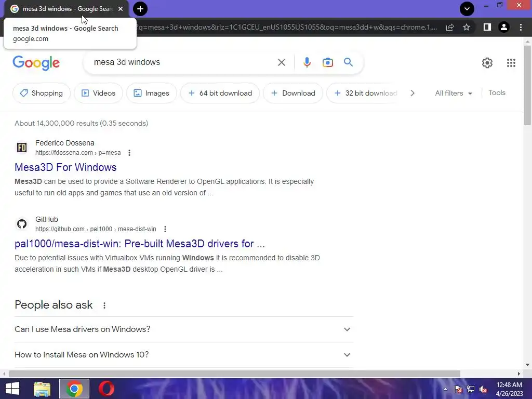
Task: Open File Explorer from taskbar
Action: (x=42, y=389)
